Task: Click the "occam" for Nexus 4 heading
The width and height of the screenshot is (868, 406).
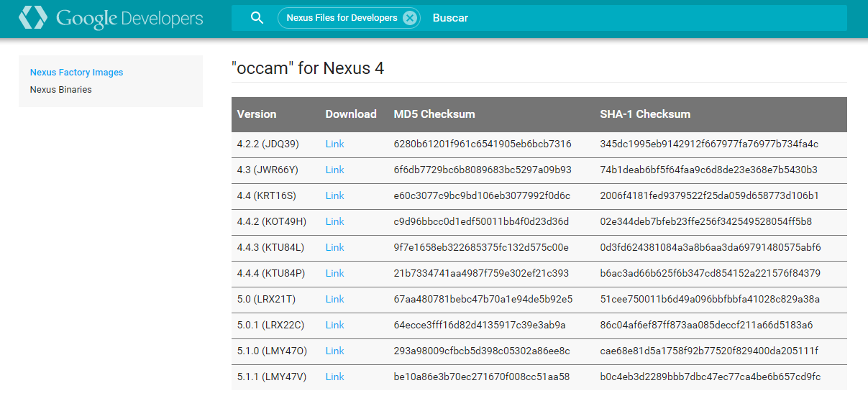Action: pyautogui.click(x=308, y=68)
